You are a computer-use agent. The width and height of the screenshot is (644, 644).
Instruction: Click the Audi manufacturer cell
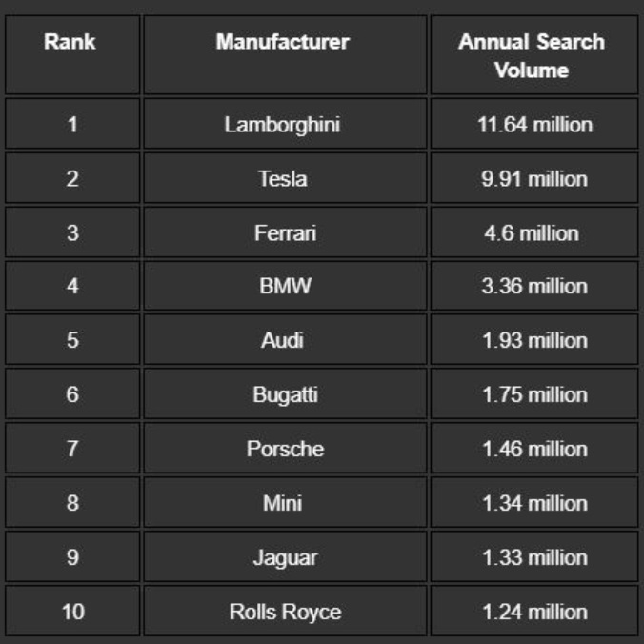283,341
